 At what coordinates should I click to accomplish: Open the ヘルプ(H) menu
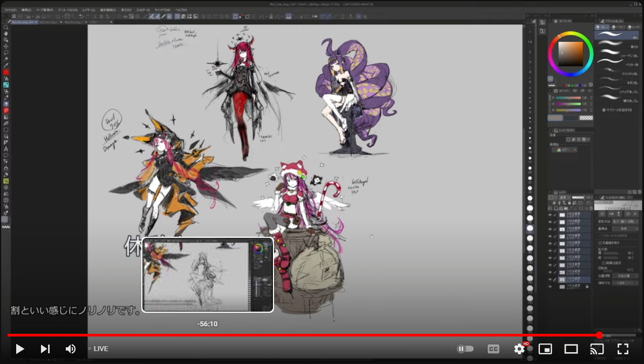(x=181, y=10)
